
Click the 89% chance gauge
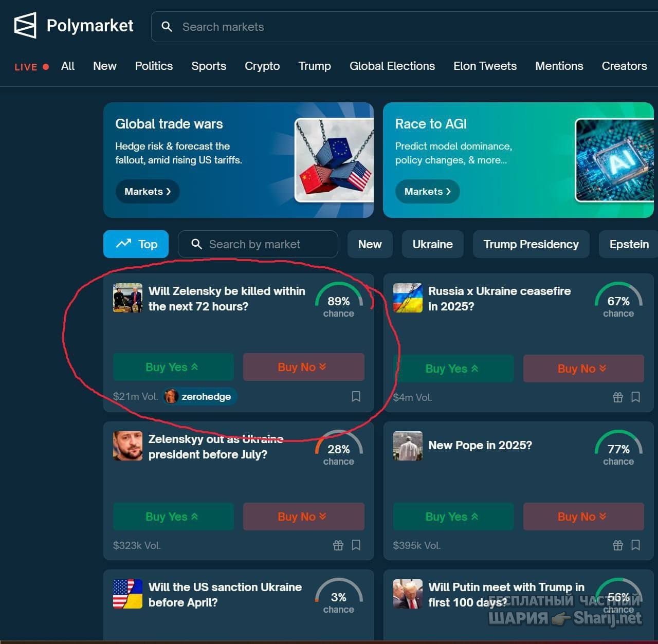click(339, 301)
